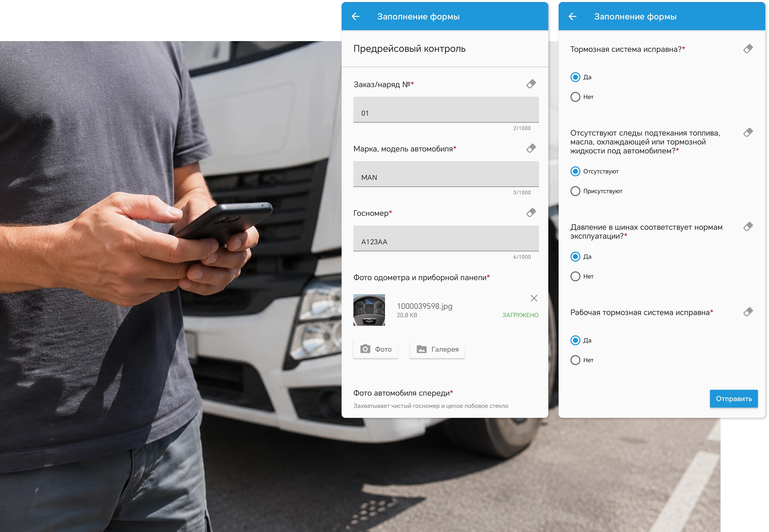Image resolution: width=769 pixels, height=532 pixels.
Task: Click the Рабочая тормозная система исправна question text
Action: click(x=642, y=313)
